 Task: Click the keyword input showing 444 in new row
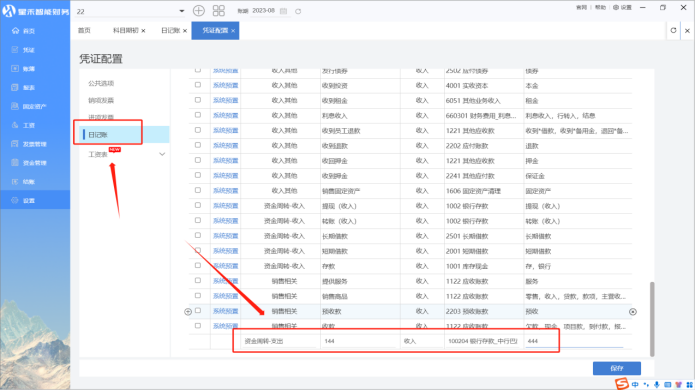point(574,341)
